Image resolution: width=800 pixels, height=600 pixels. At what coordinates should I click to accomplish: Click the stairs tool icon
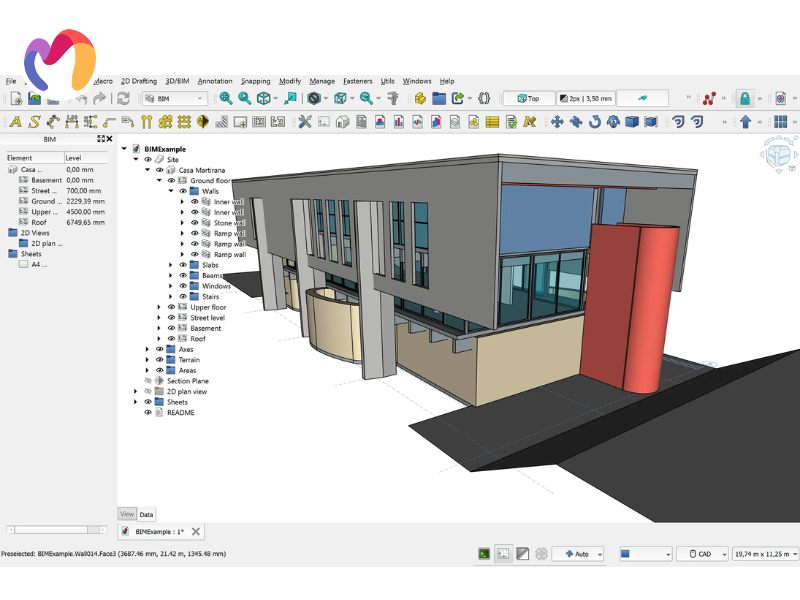coord(223,122)
